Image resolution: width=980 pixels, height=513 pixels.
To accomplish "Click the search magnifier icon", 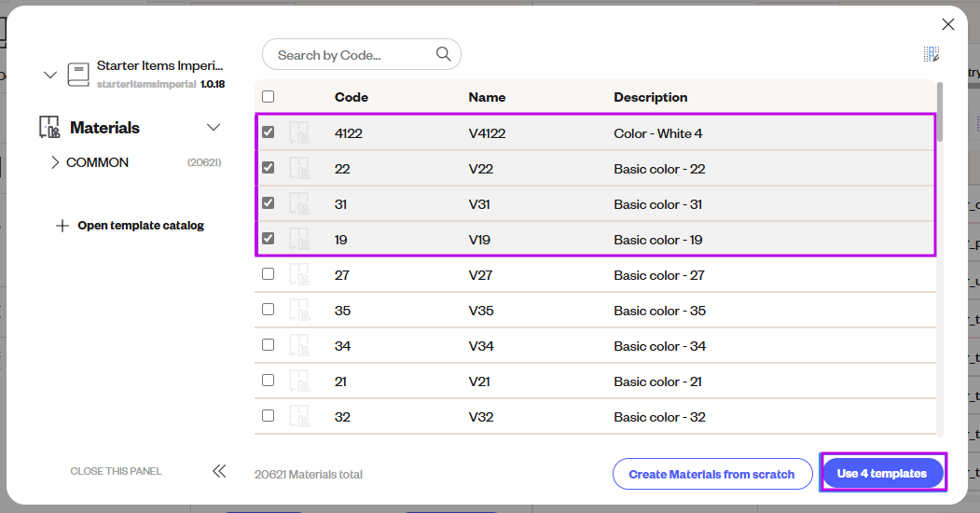I will click(443, 54).
